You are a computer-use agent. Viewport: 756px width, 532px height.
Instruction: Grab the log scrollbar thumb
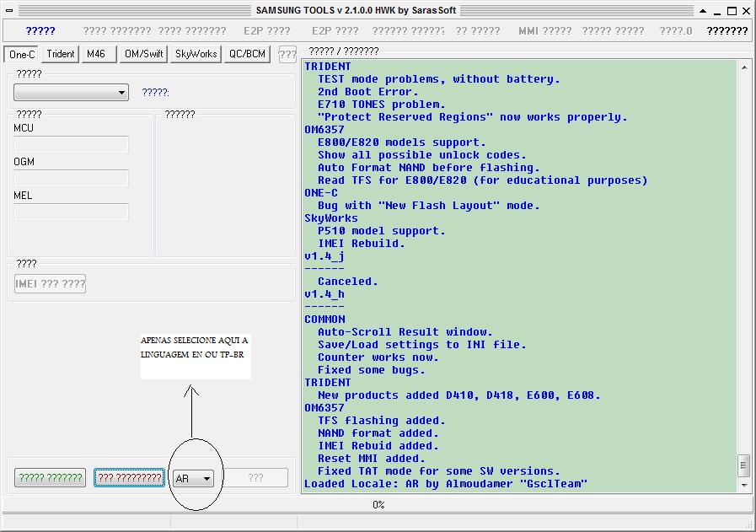click(x=744, y=465)
